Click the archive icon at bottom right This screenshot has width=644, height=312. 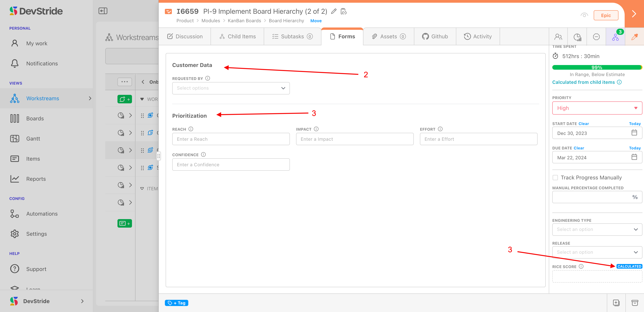click(x=635, y=303)
